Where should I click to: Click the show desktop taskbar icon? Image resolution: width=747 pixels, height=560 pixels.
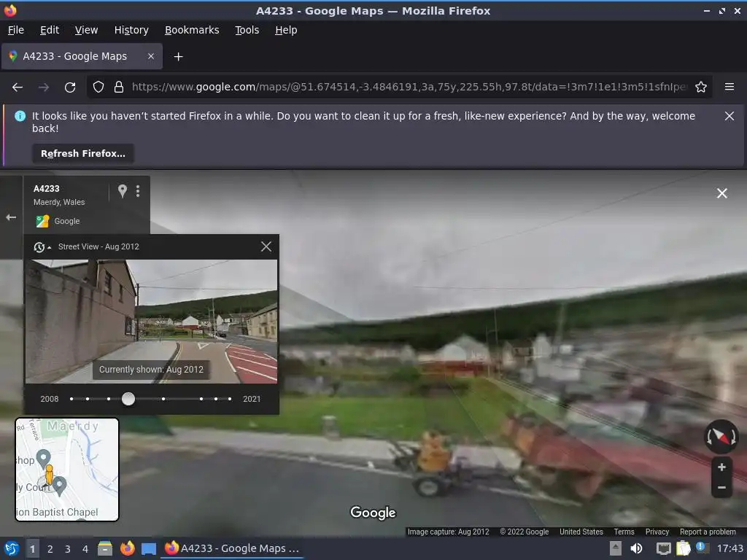pyautogui.click(x=149, y=548)
